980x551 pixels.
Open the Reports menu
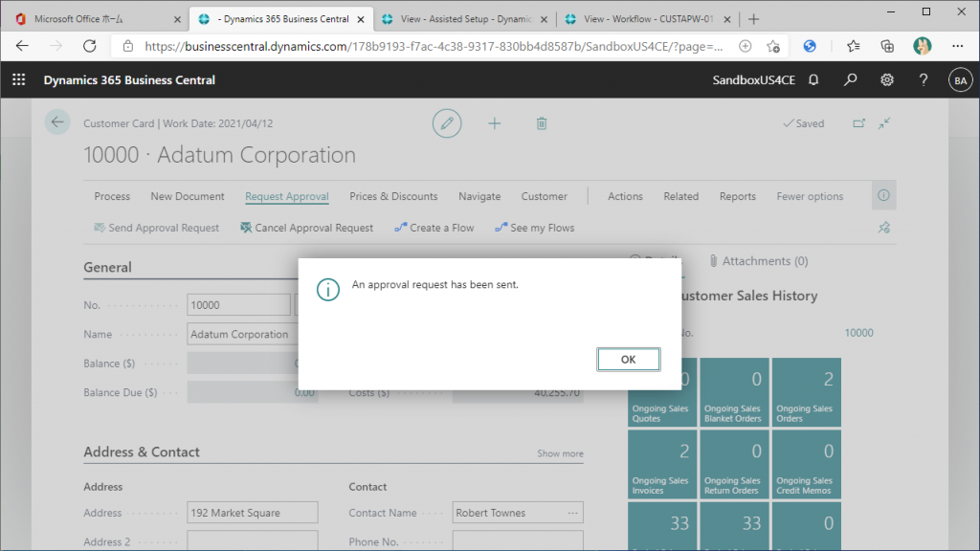pos(738,196)
